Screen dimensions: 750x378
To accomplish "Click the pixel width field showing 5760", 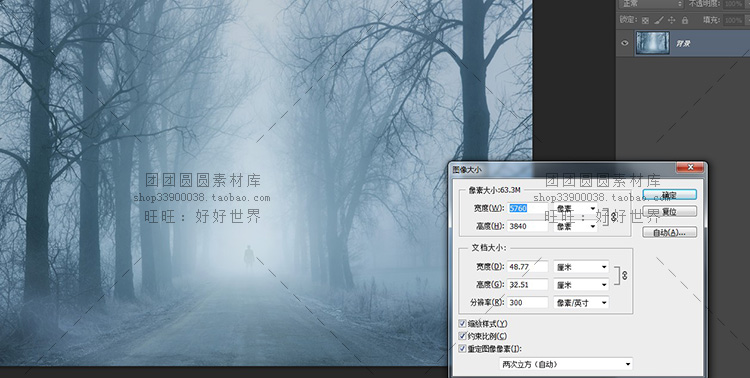I will (x=528, y=209).
